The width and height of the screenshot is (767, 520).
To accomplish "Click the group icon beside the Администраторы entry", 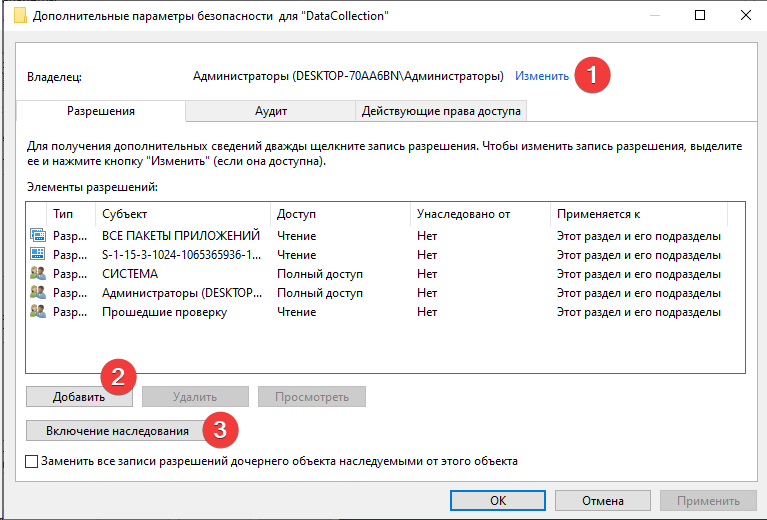I will 38,293.
